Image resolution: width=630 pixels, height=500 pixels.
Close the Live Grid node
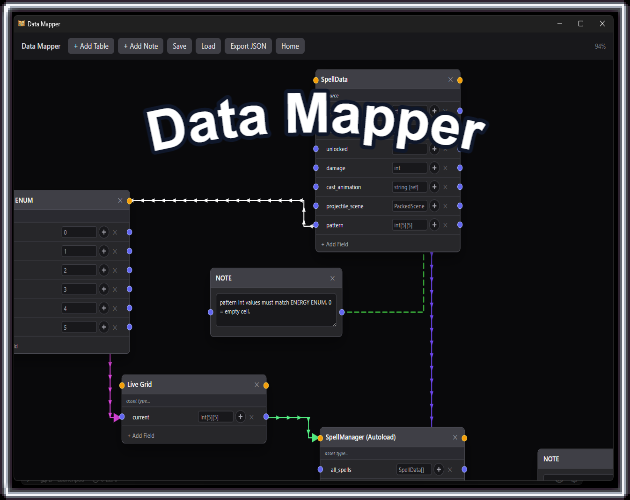[257, 385]
